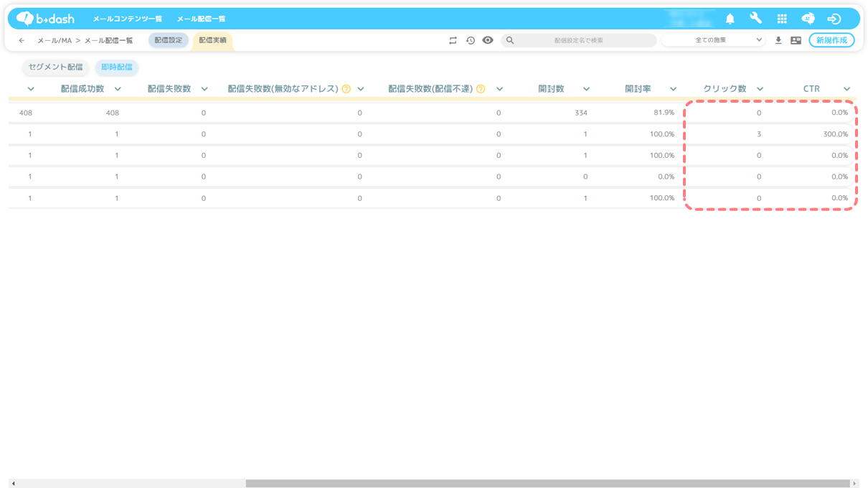This screenshot has height=488, width=868.
Task: Go back with the left arrow icon
Action: (22, 41)
